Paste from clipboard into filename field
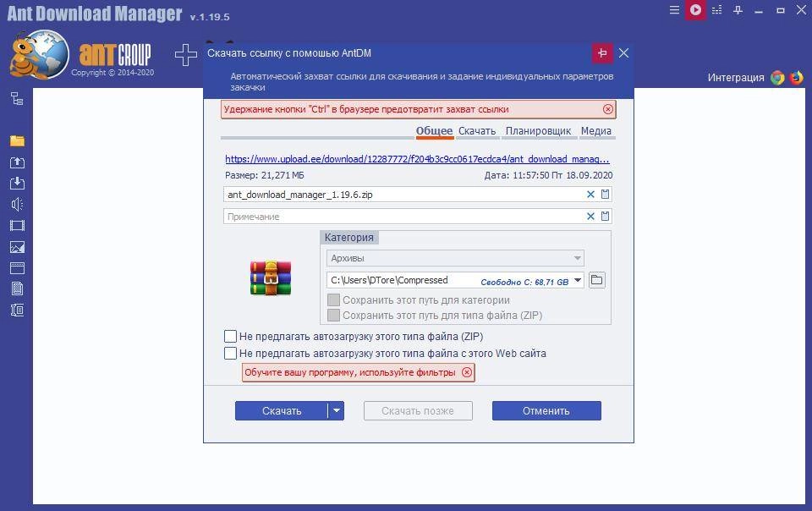The image size is (812, 511). point(605,194)
